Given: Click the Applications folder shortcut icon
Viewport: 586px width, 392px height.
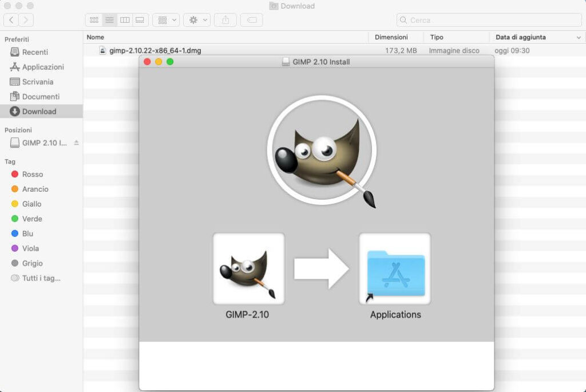Looking at the screenshot, I should [x=395, y=268].
